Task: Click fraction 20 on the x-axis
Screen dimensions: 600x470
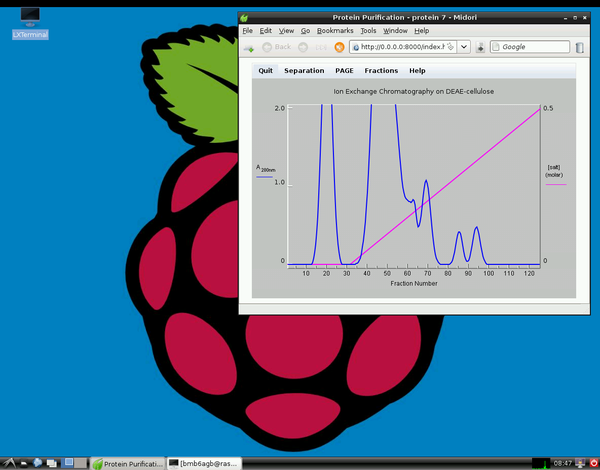Action: (x=326, y=274)
